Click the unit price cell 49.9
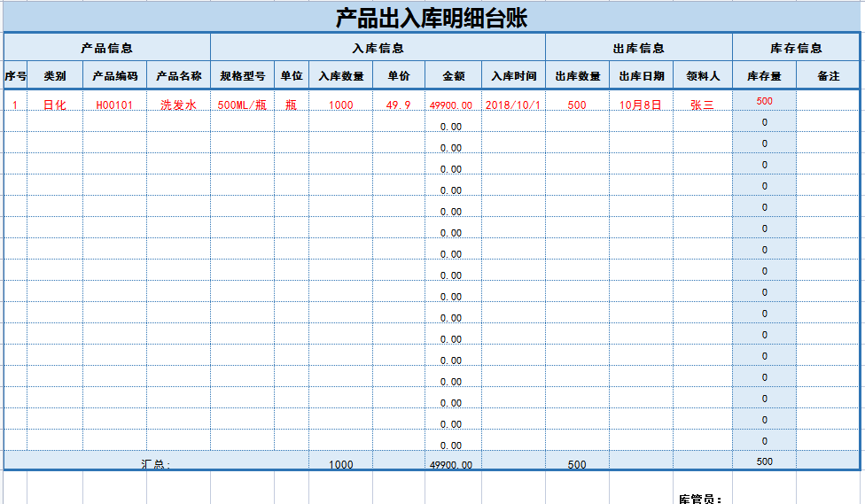Viewport: 865px width, 504px height. 399,100
